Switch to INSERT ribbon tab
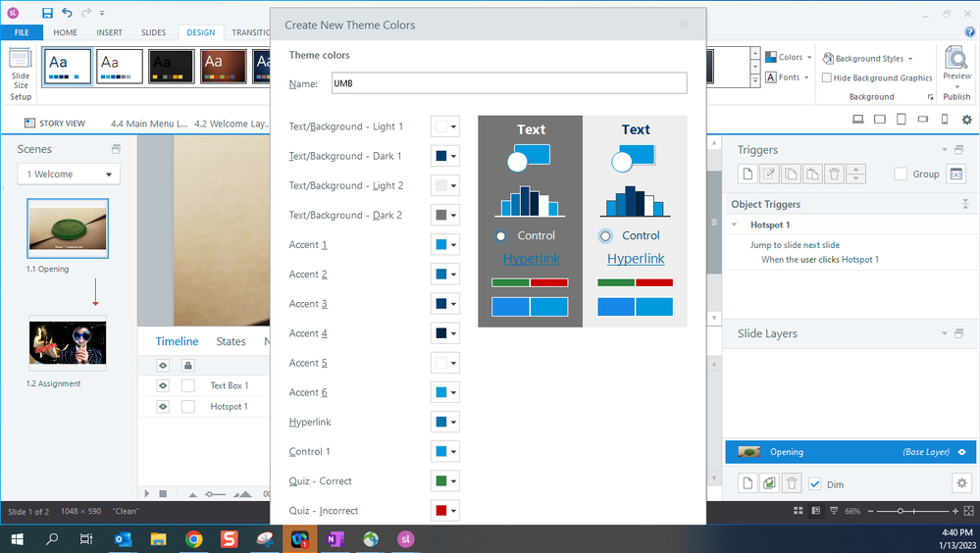The image size is (980, 553). [109, 32]
